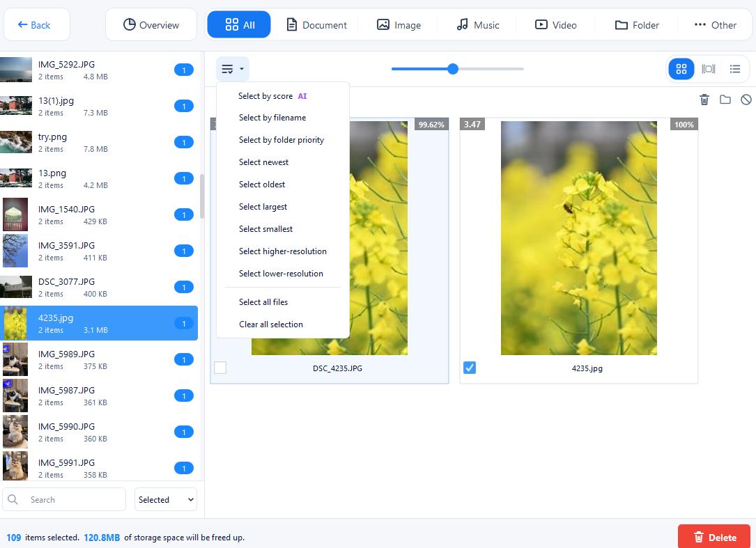756x548 pixels.
Task: Click the count badge for DSC_3077.JPG
Action: [184, 287]
